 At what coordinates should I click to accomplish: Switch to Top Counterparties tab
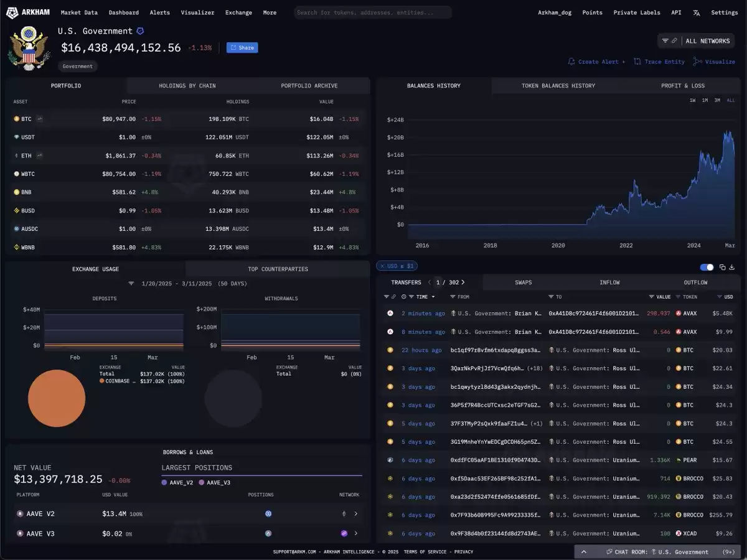278,269
